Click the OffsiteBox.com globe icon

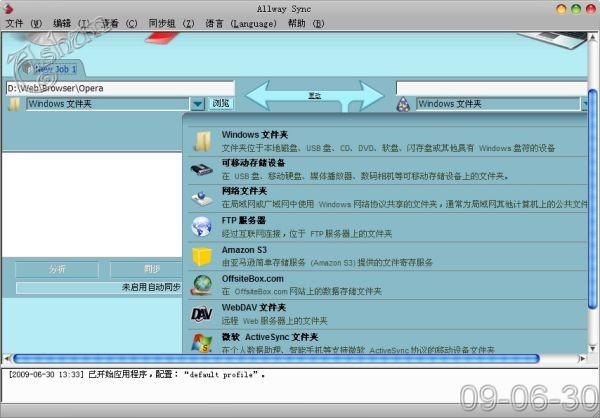pos(202,285)
